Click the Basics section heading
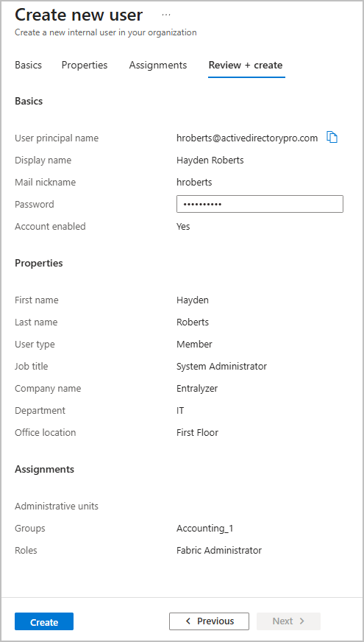Viewport: 364px width, 642px height. (x=29, y=101)
